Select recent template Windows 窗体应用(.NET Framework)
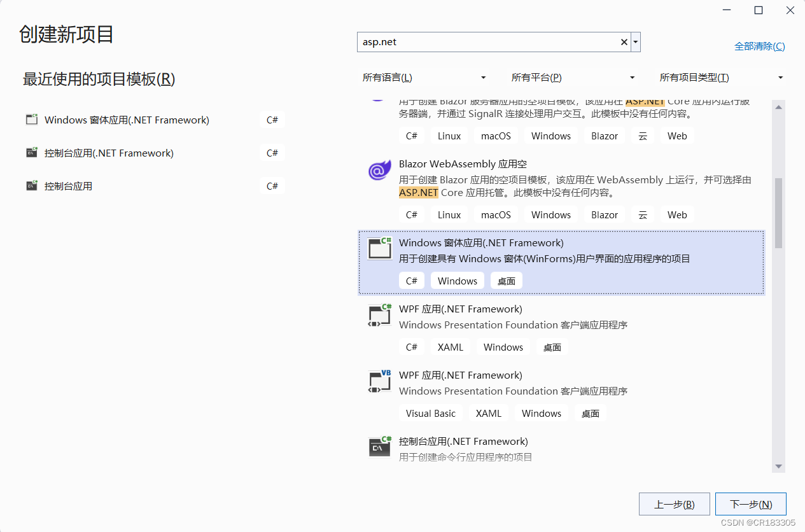The image size is (805, 532). [x=127, y=120]
